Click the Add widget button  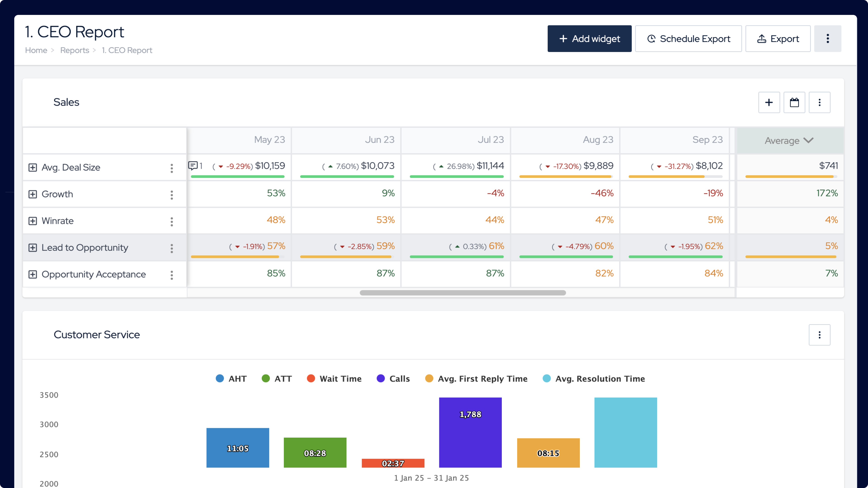click(589, 39)
